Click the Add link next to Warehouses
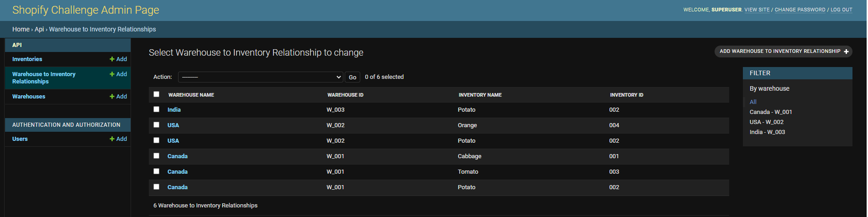Viewport: 868px width, 217px height. [x=118, y=97]
